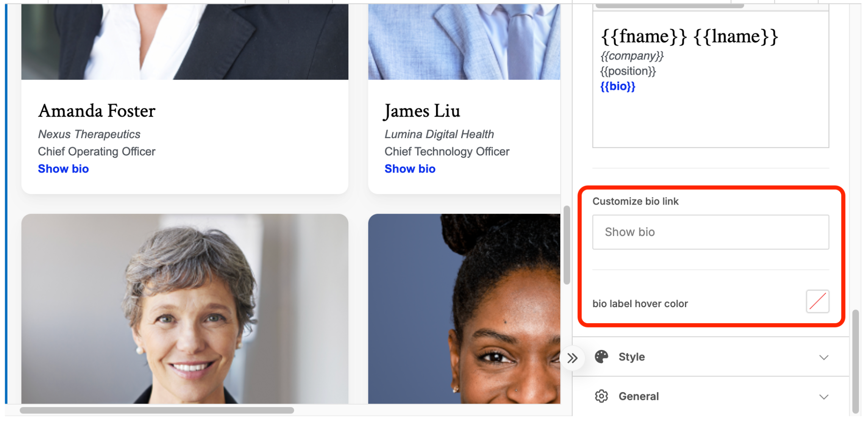Expand the Style section chevron
The image size is (868, 441).
pos(823,357)
